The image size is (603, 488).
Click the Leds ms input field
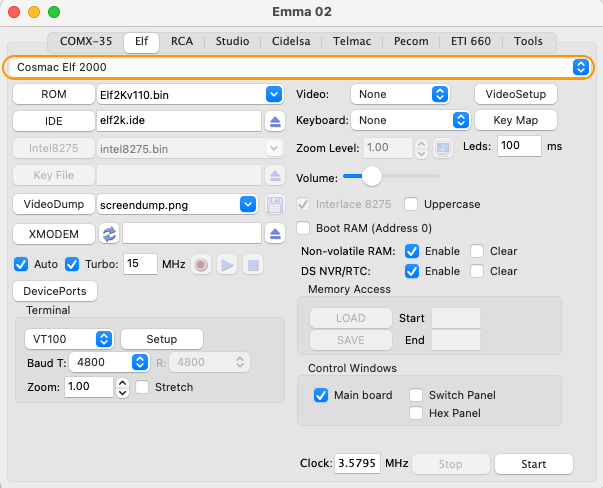point(519,146)
